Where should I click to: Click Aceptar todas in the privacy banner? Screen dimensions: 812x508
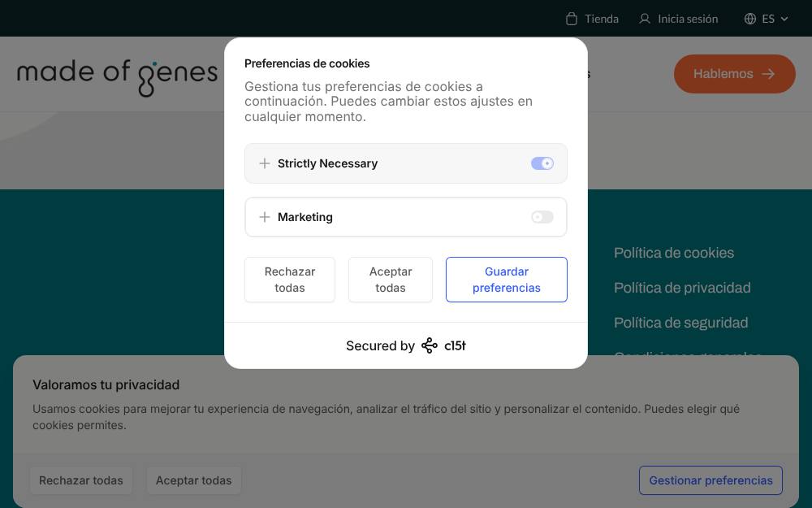coord(194,480)
